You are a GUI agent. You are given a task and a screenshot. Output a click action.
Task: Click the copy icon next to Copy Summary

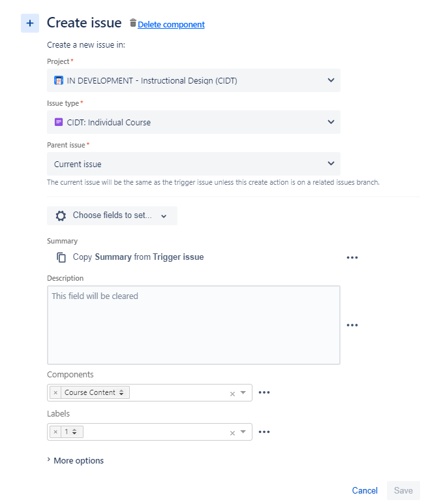[61, 257]
